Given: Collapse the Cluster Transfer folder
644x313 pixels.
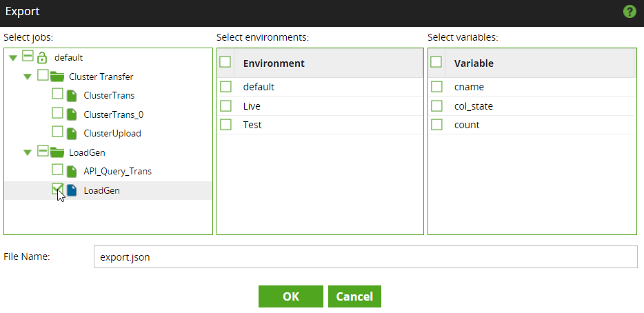Looking at the screenshot, I should pyautogui.click(x=28, y=77).
